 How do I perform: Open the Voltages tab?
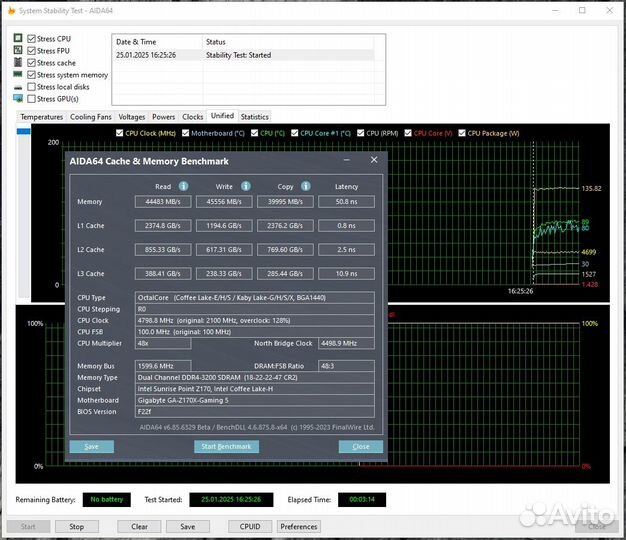(x=132, y=117)
